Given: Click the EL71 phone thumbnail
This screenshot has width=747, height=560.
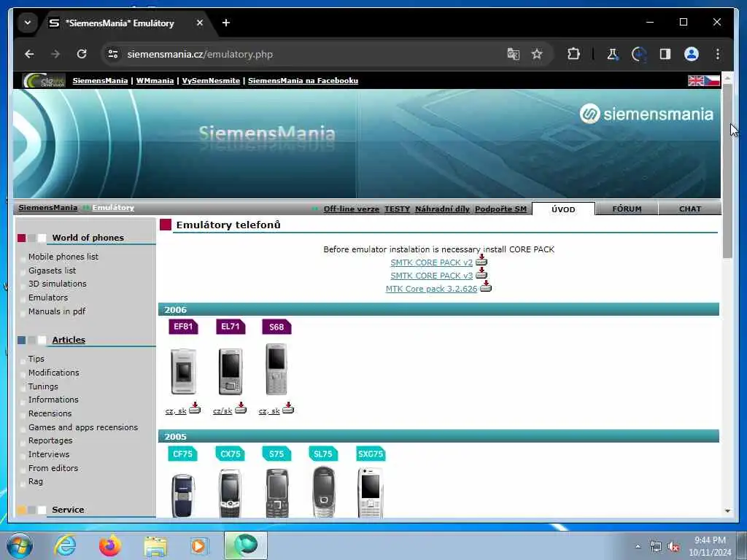Looking at the screenshot, I should click(230, 371).
